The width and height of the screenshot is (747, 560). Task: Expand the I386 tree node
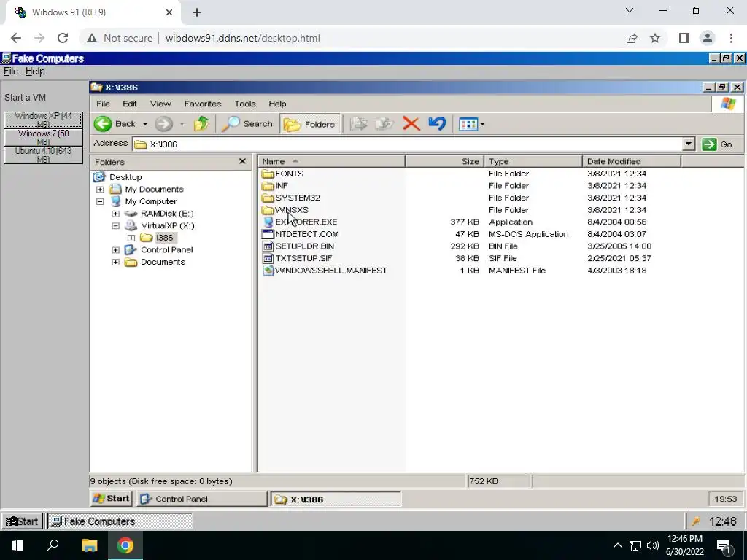click(131, 238)
